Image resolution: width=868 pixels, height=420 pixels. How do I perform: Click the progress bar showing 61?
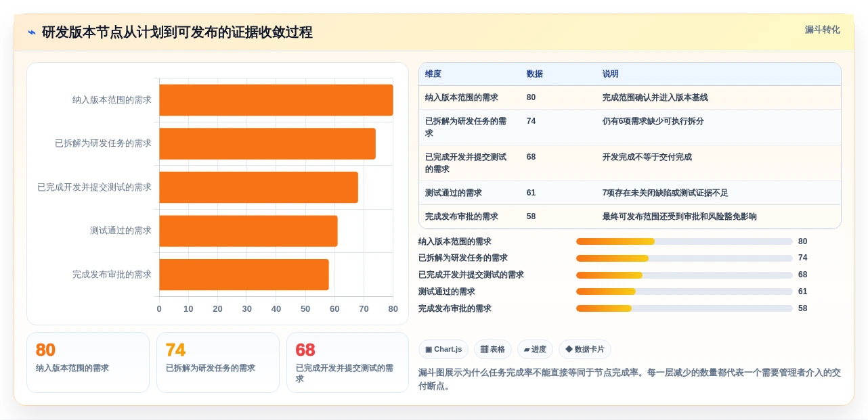685,291
